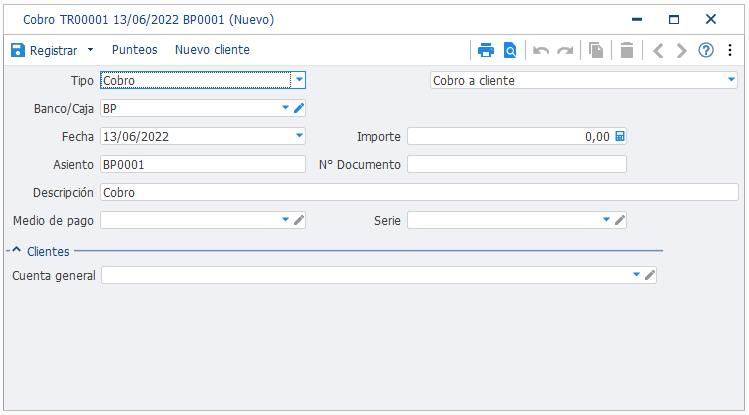Edit Banco/Caja with blue pencil icon
749x415 pixels.
pos(299,108)
